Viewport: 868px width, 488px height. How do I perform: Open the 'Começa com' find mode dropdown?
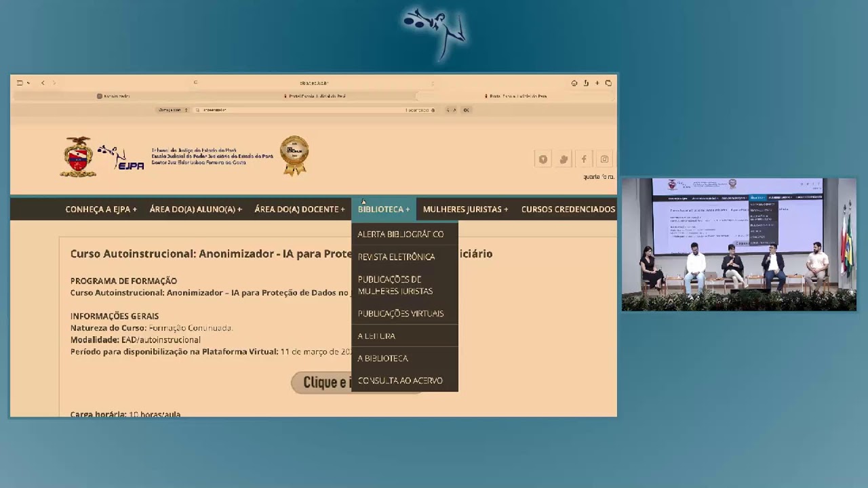pyautogui.click(x=174, y=110)
